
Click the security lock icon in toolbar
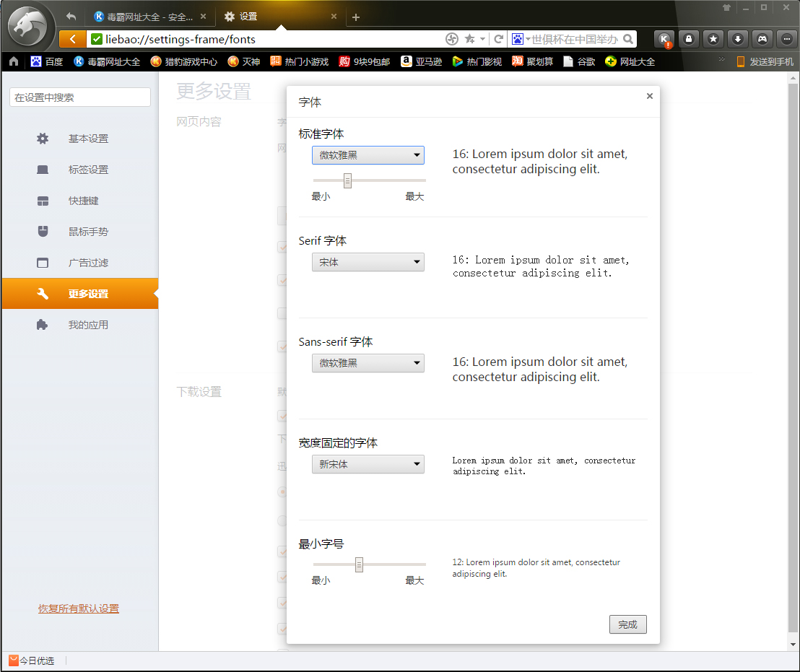click(689, 39)
